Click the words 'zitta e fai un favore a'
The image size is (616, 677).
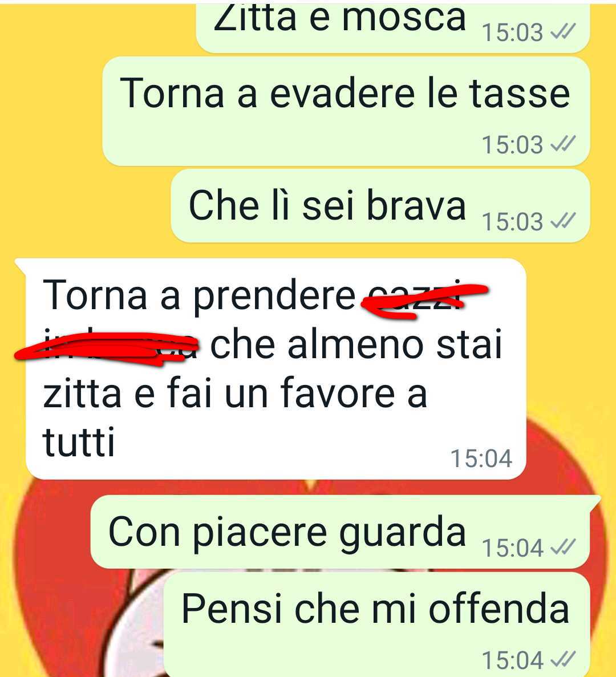pos(235,392)
